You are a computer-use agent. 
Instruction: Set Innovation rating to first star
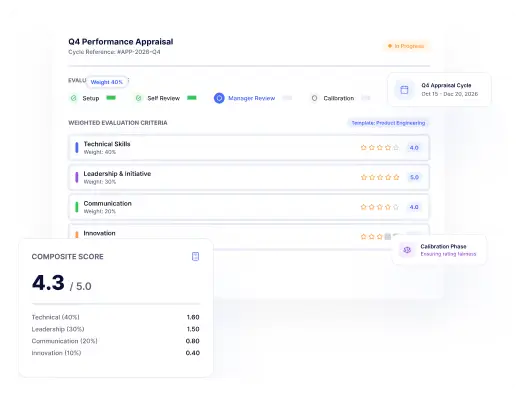[364, 237]
